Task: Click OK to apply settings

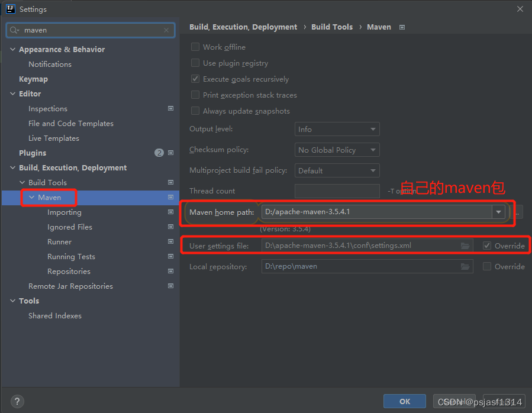Action: pos(404,401)
